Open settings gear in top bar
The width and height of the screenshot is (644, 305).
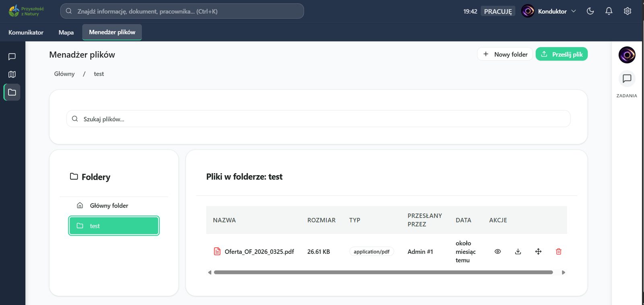tap(627, 11)
